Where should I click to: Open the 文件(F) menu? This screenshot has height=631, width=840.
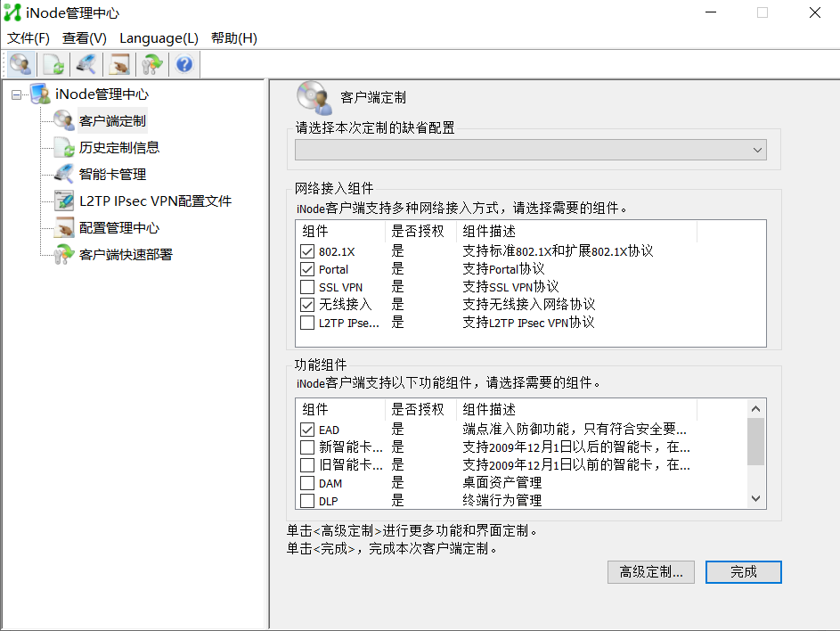coord(29,38)
